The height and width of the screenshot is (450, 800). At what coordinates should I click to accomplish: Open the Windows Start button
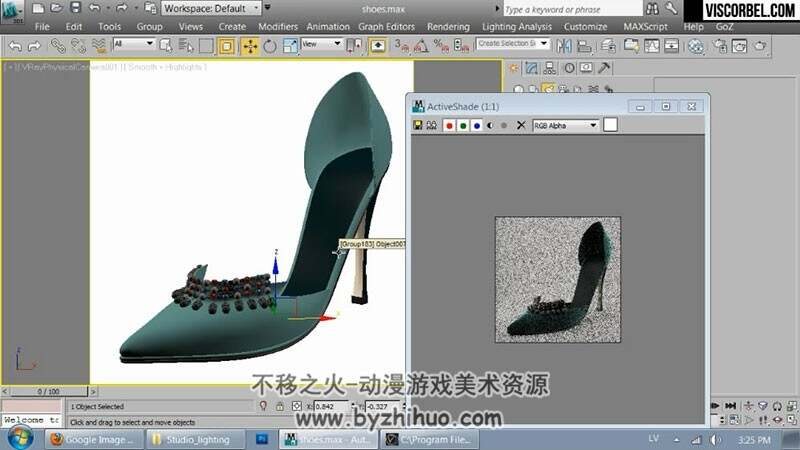coord(19,438)
